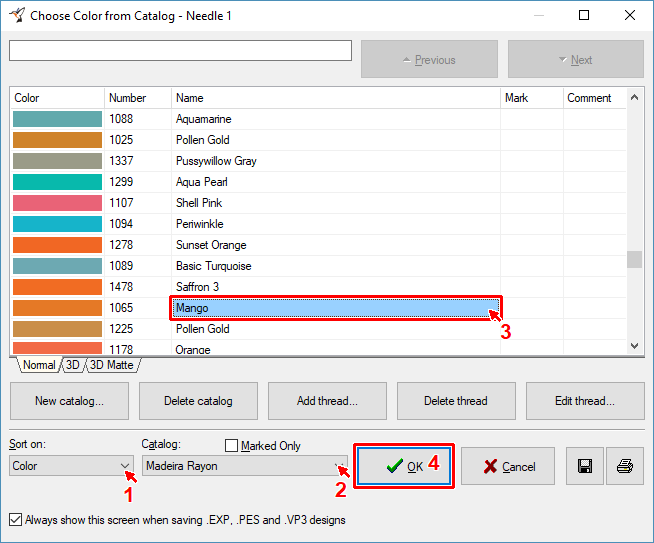654x543 pixels.
Task: Select the Normal tab
Action: click(39, 365)
